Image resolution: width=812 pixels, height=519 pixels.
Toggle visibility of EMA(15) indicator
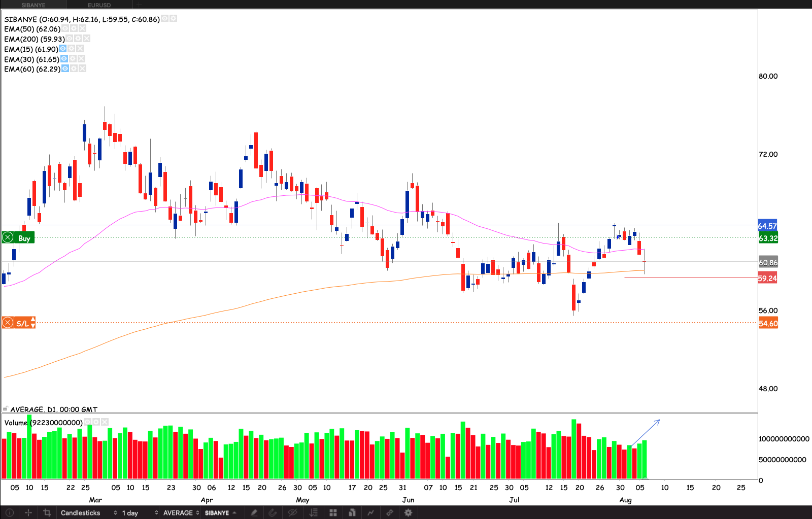[x=63, y=49]
